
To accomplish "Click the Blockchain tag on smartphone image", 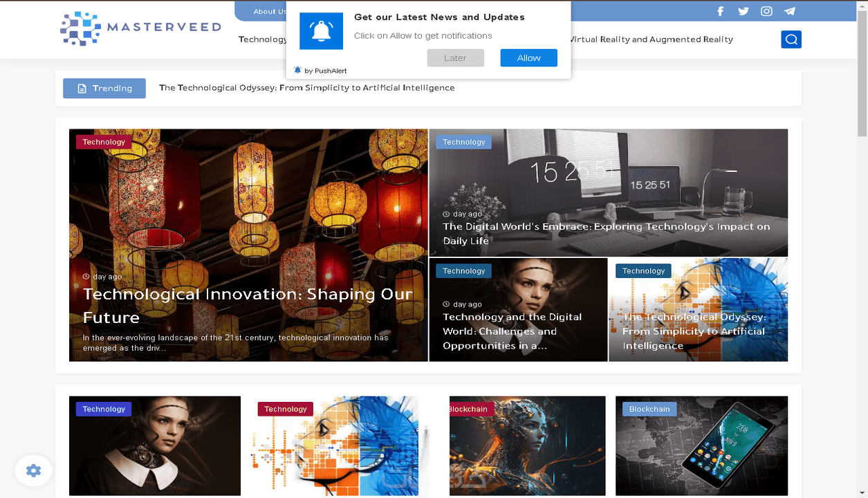I will 649,409.
